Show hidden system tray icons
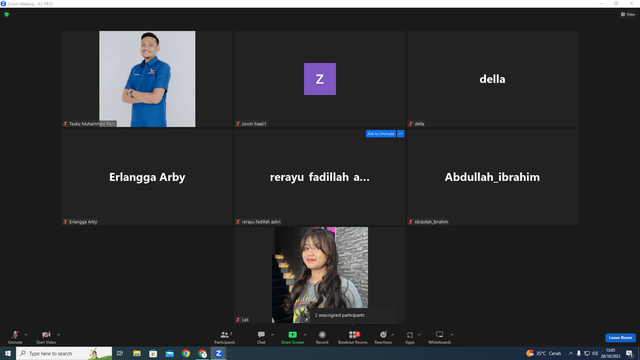This screenshot has height=360, width=640. tap(571, 353)
